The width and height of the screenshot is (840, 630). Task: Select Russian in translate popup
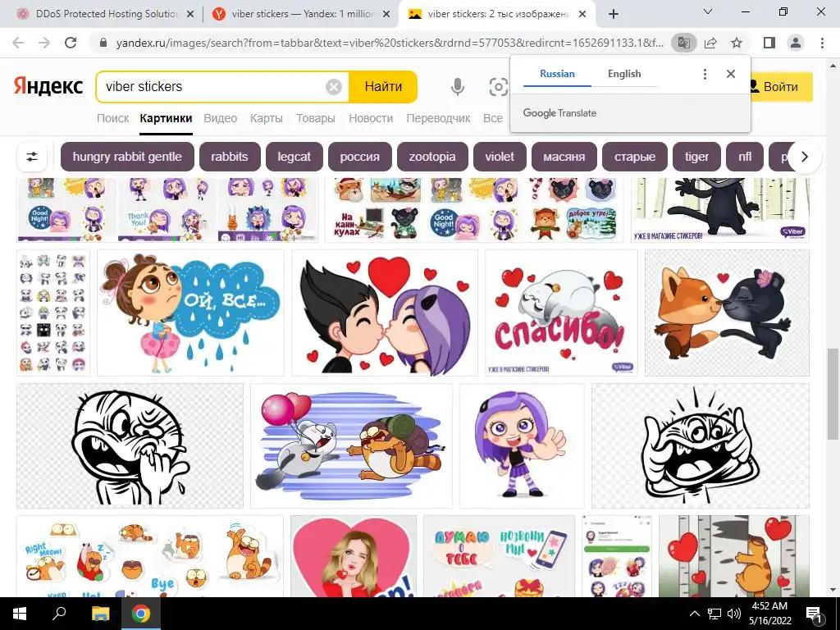tap(557, 74)
